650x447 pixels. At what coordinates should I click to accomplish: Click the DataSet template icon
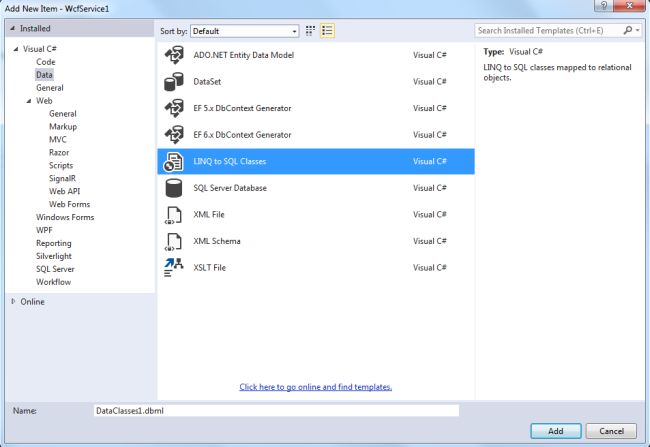coord(174,82)
